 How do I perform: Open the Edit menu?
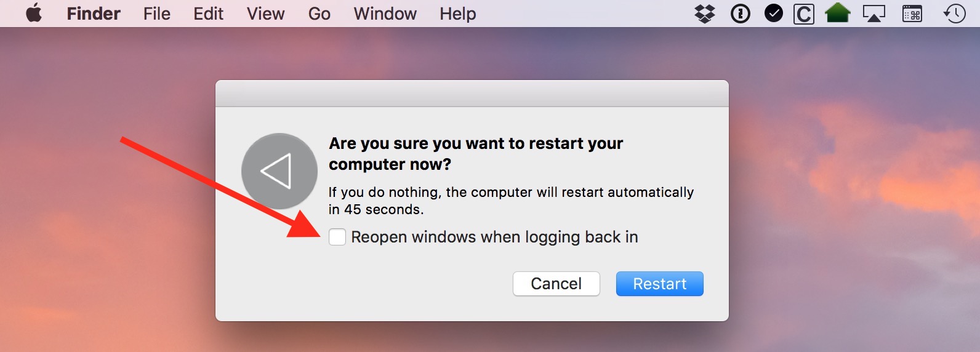(x=209, y=14)
